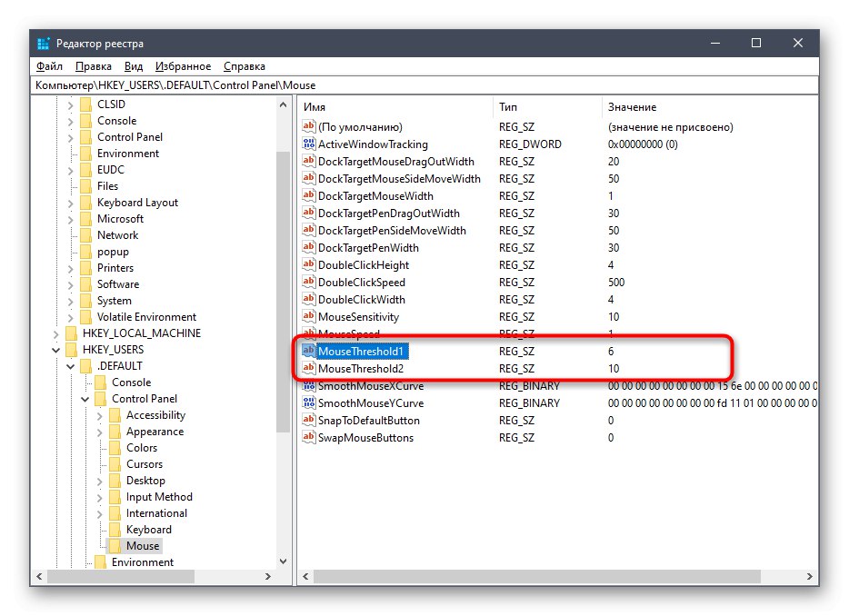849x616 pixels.
Task: Click the string icon of DockTargetMouseWidth
Action: (309, 195)
